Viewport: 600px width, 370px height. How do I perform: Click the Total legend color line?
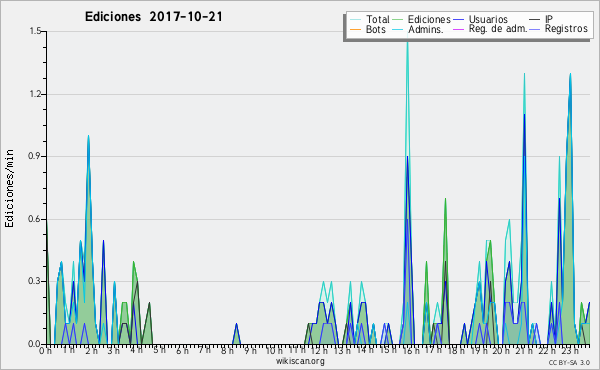coord(355,20)
